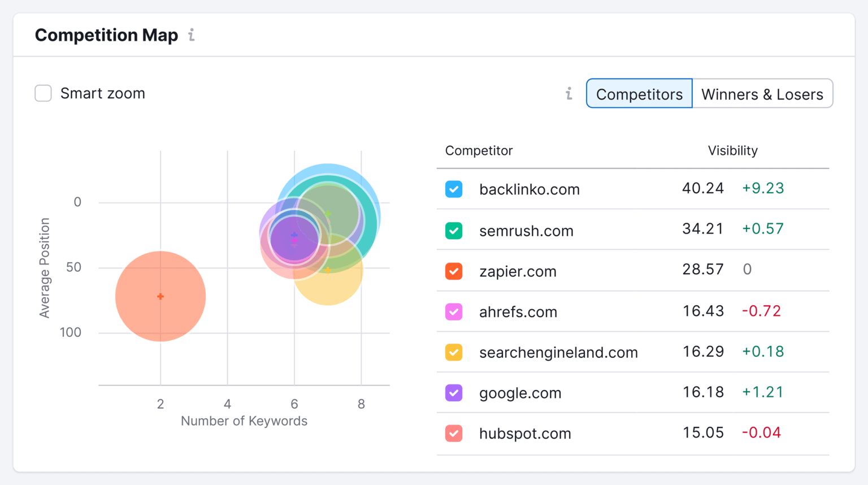Screen dimensions: 868x485
Task: Click the info icon next to the view switcher
Action: (x=568, y=94)
